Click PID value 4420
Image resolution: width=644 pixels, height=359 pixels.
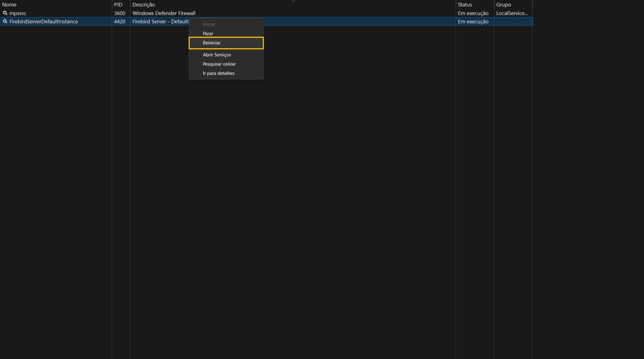[119, 22]
